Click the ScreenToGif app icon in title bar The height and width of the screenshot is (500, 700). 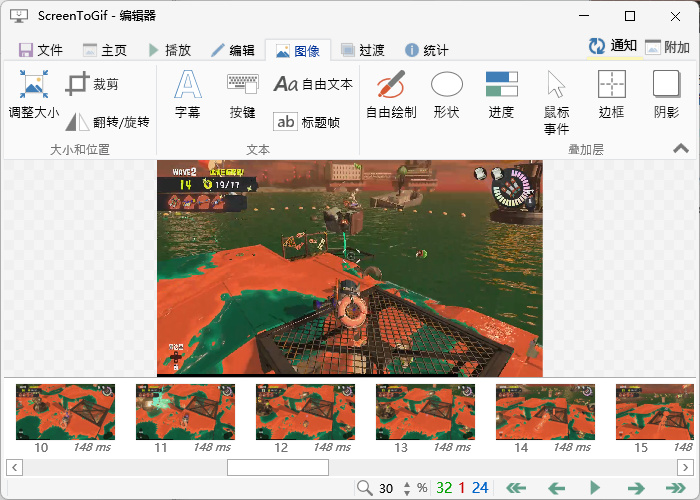[x=19, y=16]
